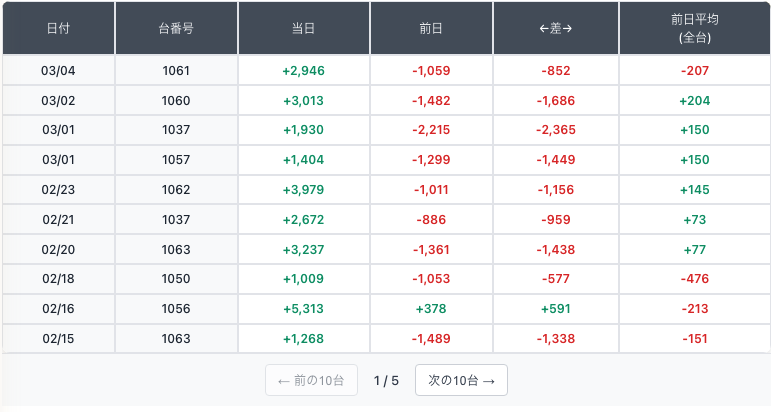This screenshot has height=412, width=773.
Task: Click the 02/23 date cell
Action: [58, 190]
